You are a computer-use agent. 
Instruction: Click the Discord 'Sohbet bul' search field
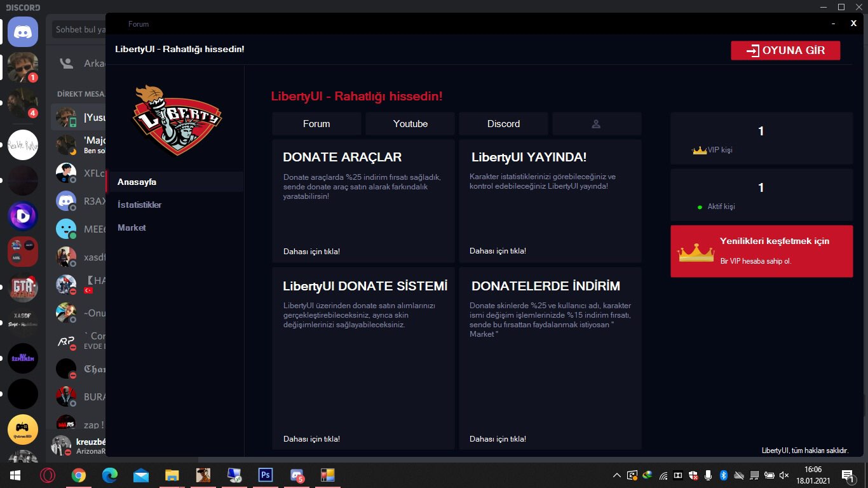(x=78, y=29)
